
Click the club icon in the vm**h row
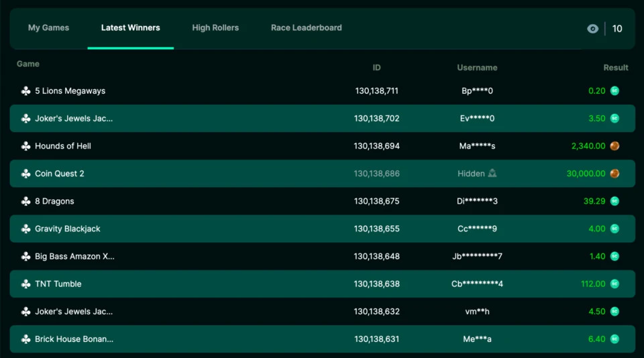(26, 312)
